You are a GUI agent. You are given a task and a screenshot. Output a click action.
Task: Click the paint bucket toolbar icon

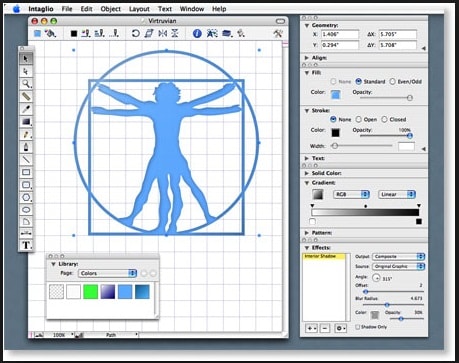point(51,33)
